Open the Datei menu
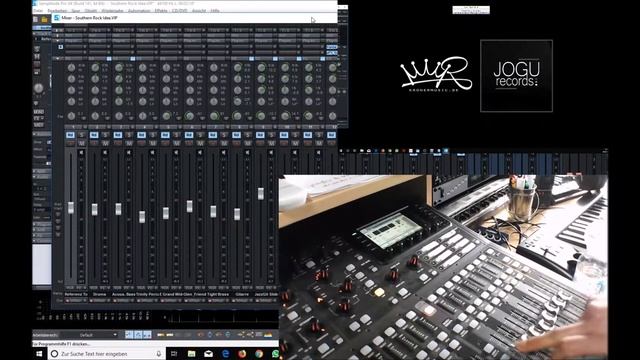The height and width of the screenshot is (360, 640). tap(38, 11)
